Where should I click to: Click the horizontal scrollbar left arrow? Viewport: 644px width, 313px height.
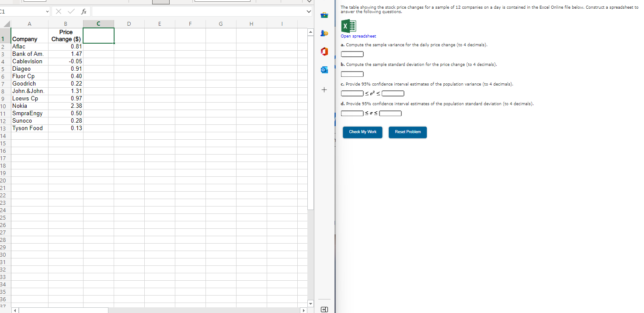(14, 310)
